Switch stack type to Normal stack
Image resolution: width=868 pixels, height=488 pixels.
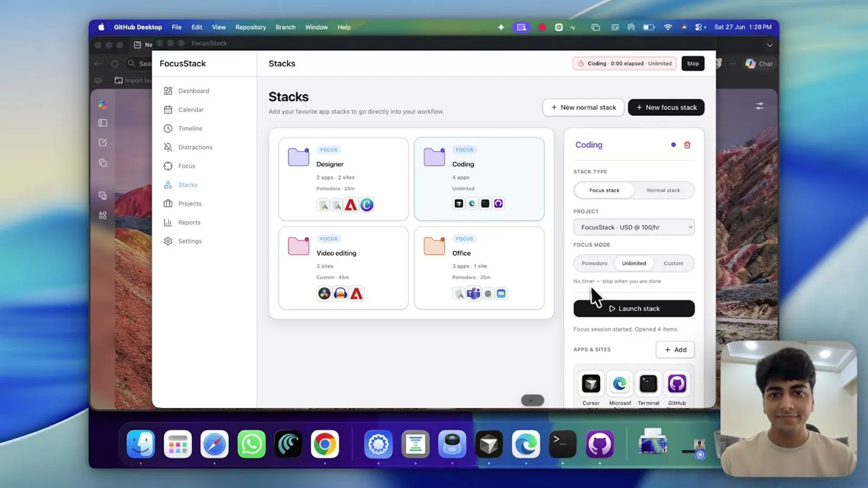pyautogui.click(x=663, y=190)
